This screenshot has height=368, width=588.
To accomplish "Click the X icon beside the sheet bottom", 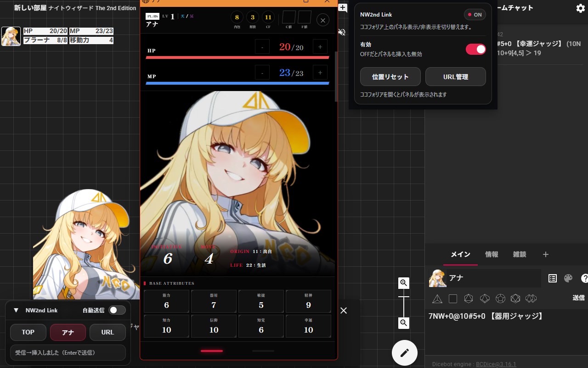I will (344, 310).
